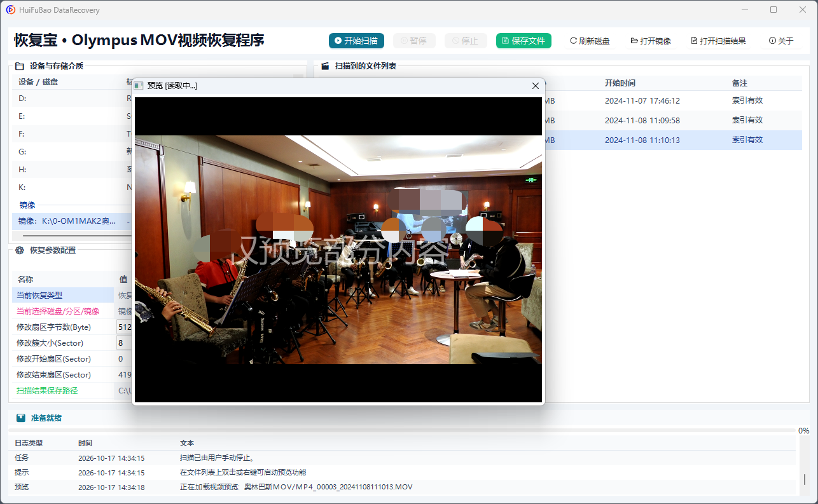Click the horizontal scrollbar under the device list
This screenshot has height=504, width=818.
(76, 235)
